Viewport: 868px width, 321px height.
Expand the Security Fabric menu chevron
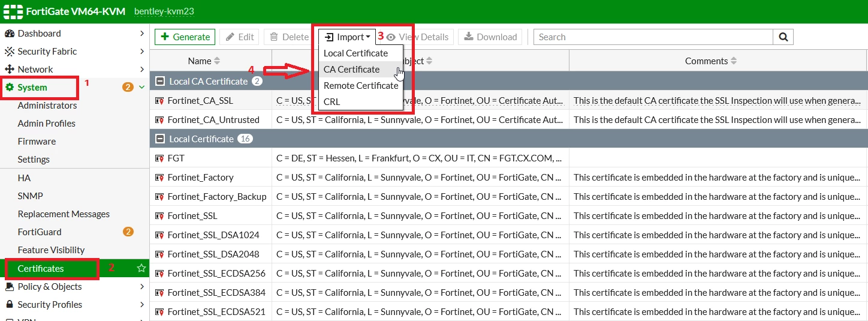point(142,52)
